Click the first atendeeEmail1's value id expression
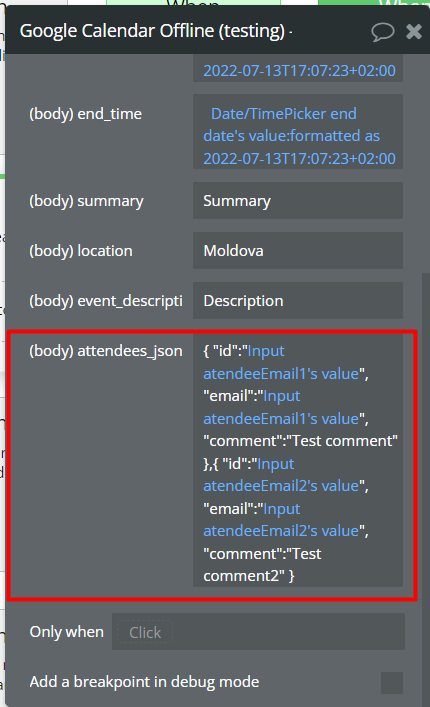Screen dimensions: 430x707 coord(283,363)
